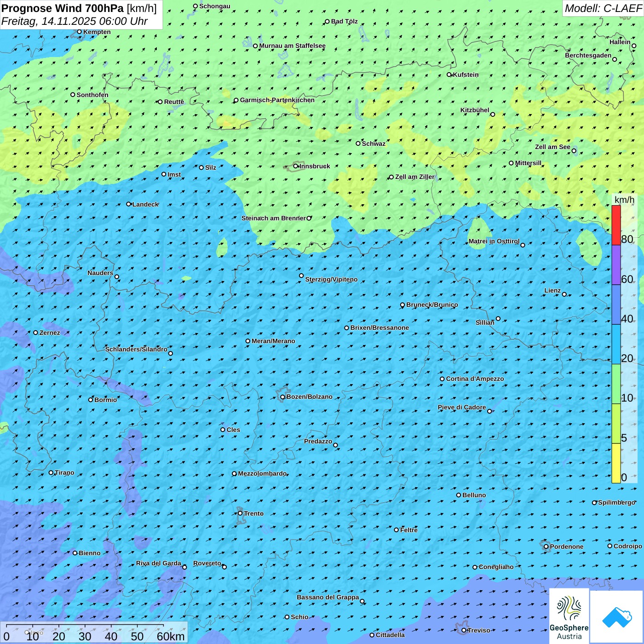This screenshot has height=644, width=644.
Task: Click the Belluno city marker
Action: coord(459,495)
